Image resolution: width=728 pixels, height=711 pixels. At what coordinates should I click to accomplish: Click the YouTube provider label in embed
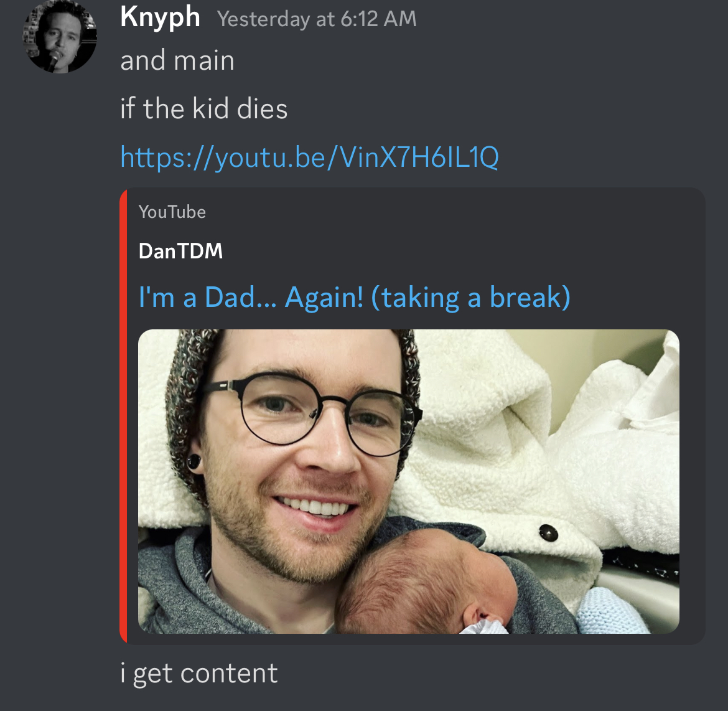coord(172,212)
